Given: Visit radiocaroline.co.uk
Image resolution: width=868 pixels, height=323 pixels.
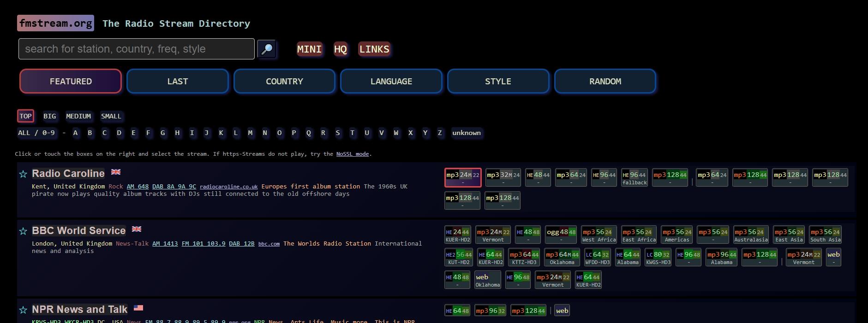Looking at the screenshot, I should pos(229,187).
